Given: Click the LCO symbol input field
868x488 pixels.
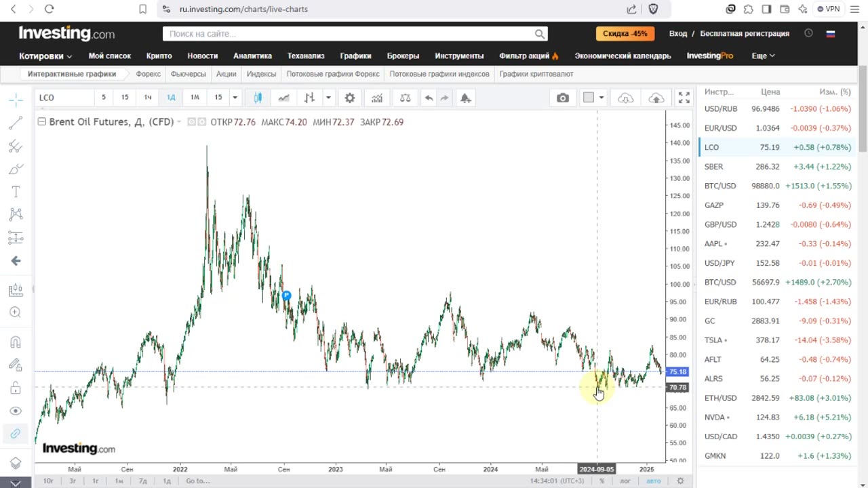Looking at the screenshot, I should point(64,98).
